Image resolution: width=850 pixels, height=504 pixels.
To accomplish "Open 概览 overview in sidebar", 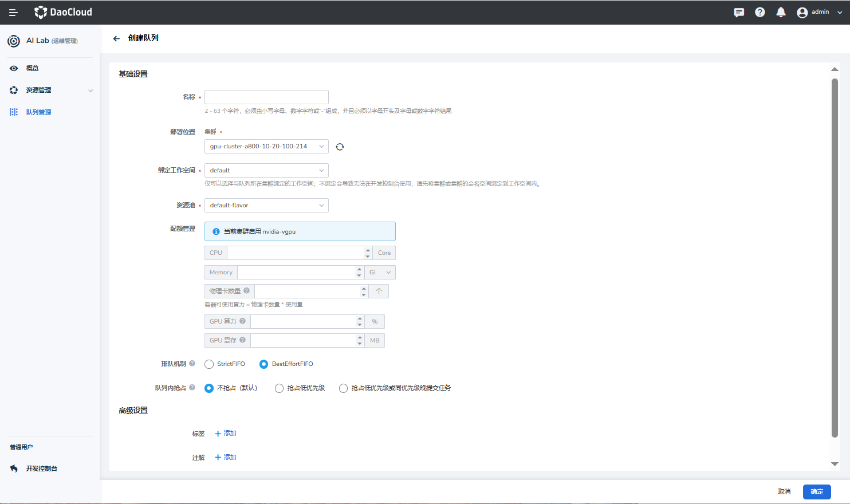I will pyautogui.click(x=32, y=68).
